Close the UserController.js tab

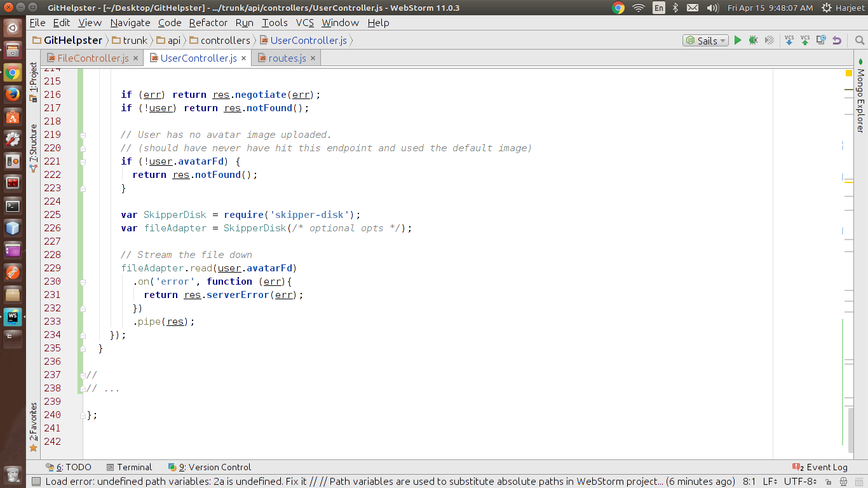243,58
